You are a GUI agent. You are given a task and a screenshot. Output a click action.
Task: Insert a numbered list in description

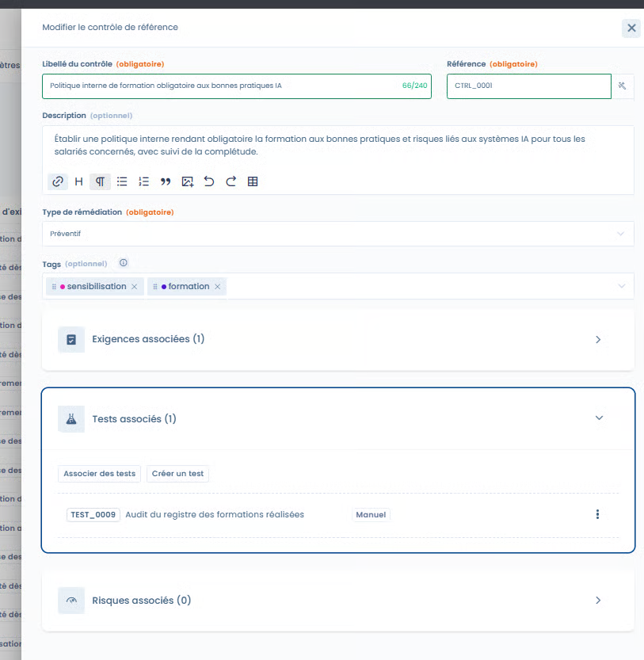coord(143,181)
